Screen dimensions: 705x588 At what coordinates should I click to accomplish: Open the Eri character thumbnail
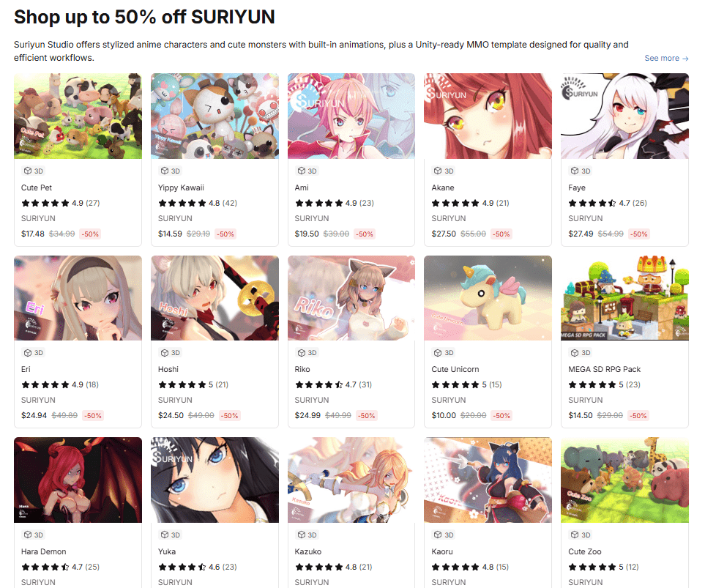tap(78, 298)
